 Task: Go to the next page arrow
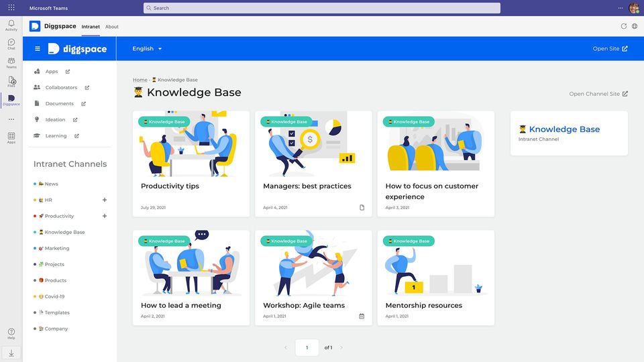point(341,348)
